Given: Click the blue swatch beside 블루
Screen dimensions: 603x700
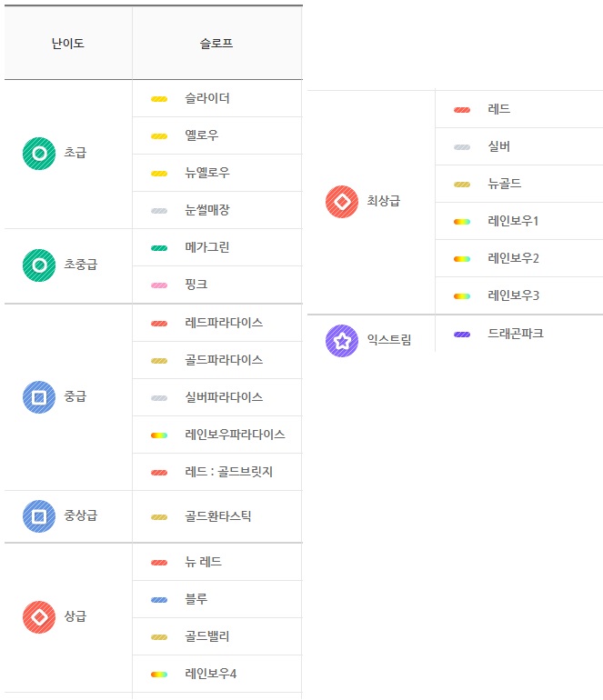Looking at the screenshot, I should [159, 600].
